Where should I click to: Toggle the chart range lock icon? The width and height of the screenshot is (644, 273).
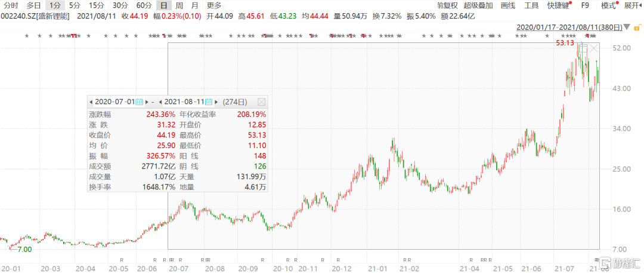[x=637, y=27]
